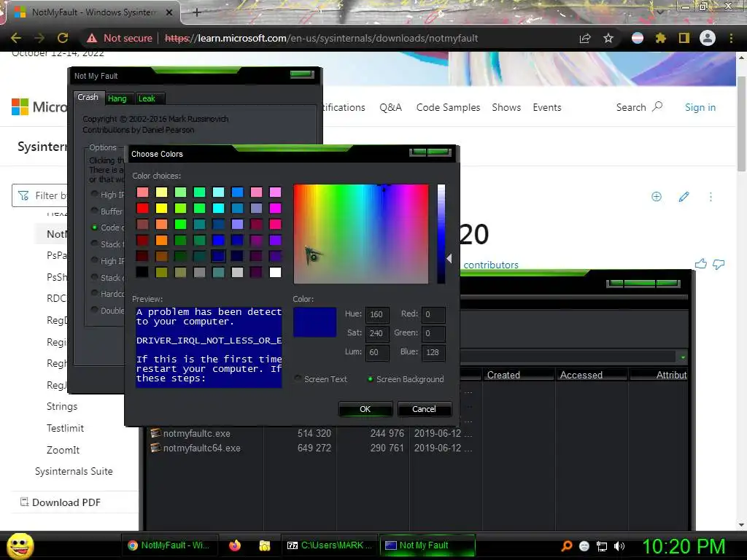
Task: Click the luminance slider bar
Action: click(441, 233)
